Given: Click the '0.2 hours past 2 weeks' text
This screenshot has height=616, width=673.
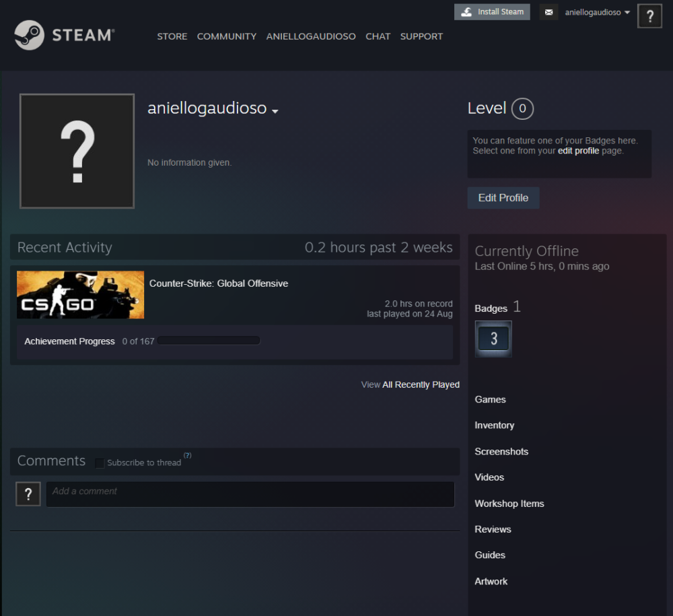Looking at the screenshot, I should (x=378, y=247).
